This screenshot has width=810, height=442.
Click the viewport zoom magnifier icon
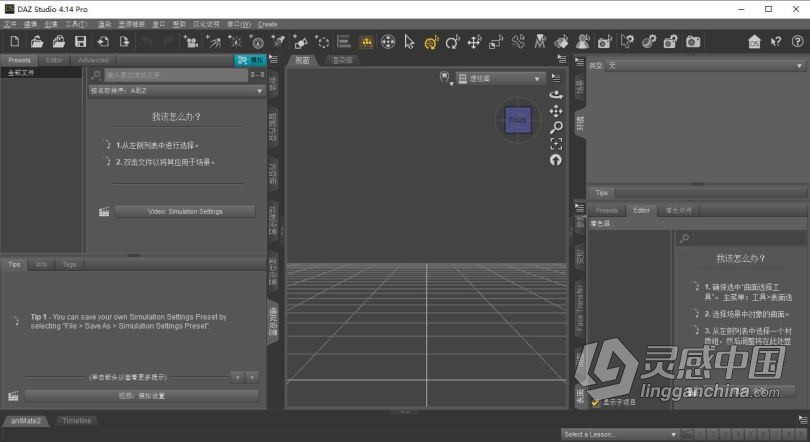click(556, 127)
